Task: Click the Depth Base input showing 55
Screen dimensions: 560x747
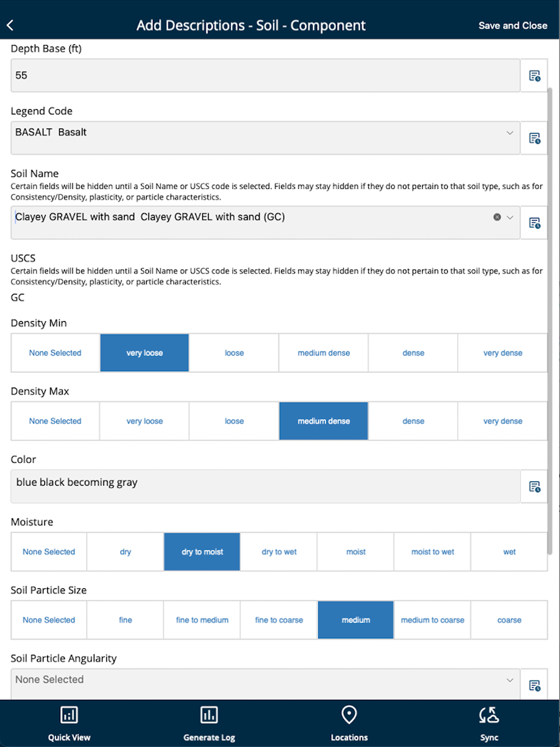Action: point(265,75)
